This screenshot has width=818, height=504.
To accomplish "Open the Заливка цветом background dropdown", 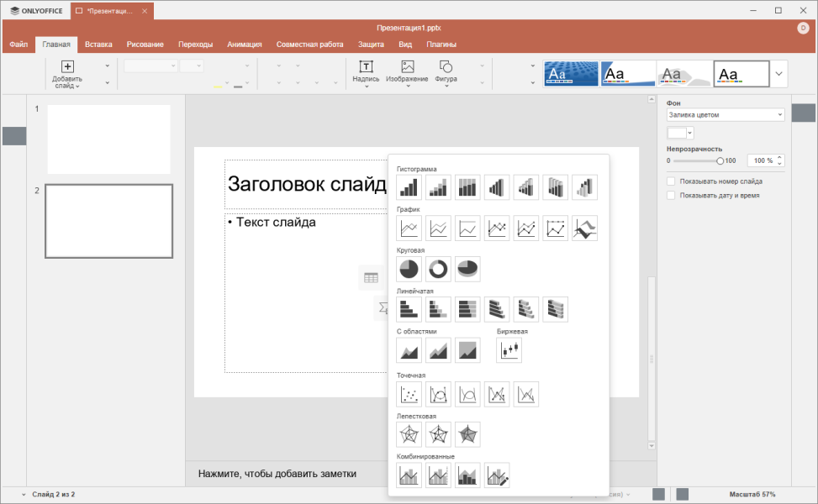I will (x=726, y=115).
